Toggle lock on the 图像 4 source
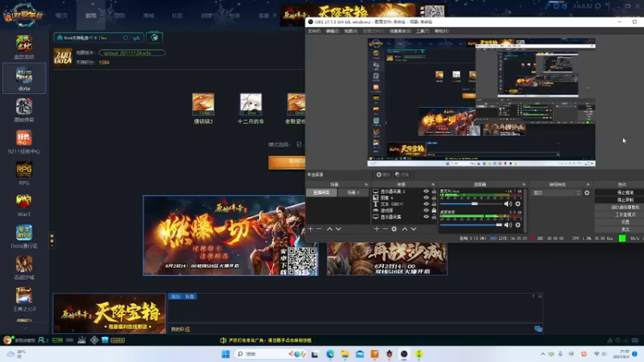The width and height of the screenshot is (644, 362). point(434,197)
